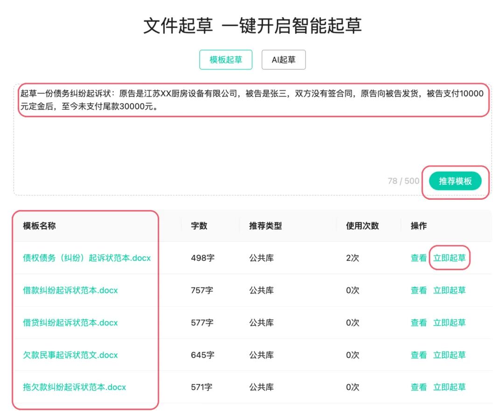This screenshot has height=420, width=504.
Task: Open the 借贷纠纷起诉状范本.docx template
Action: tap(70, 322)
